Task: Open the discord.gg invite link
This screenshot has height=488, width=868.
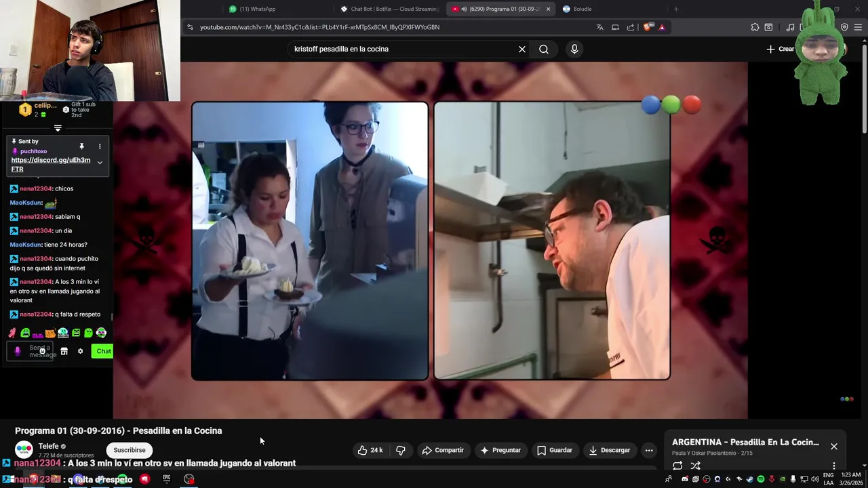Action: (x=51, y=165)
